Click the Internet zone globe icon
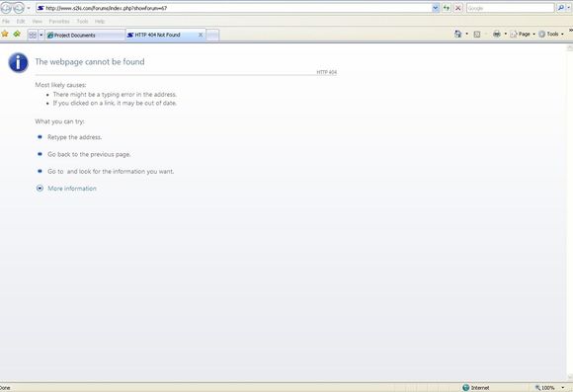The width and height of the screenshot is (573, 392). pyautogui.click(x=466, y=388)
